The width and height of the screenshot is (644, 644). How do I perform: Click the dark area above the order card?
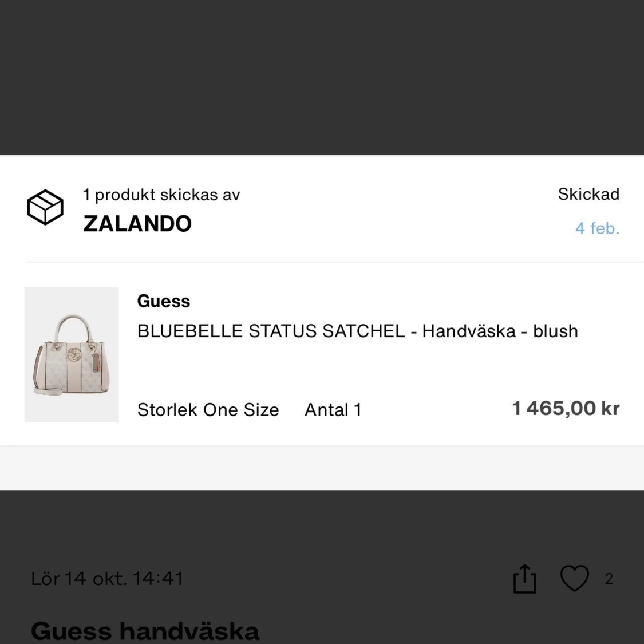tap(322, 77)
